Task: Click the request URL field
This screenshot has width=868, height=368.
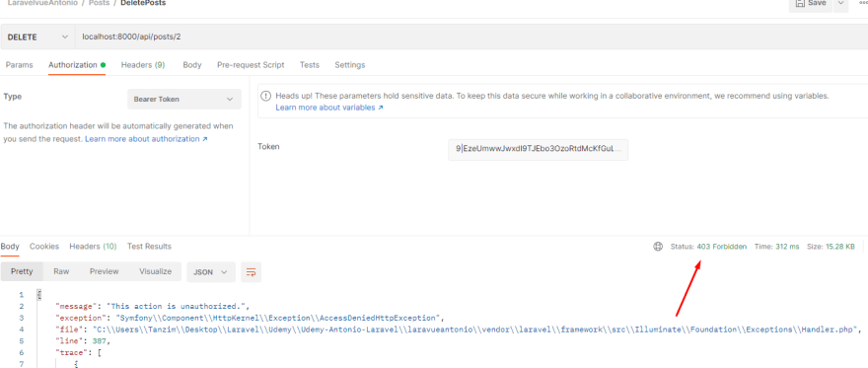Action: click(470, 37)
